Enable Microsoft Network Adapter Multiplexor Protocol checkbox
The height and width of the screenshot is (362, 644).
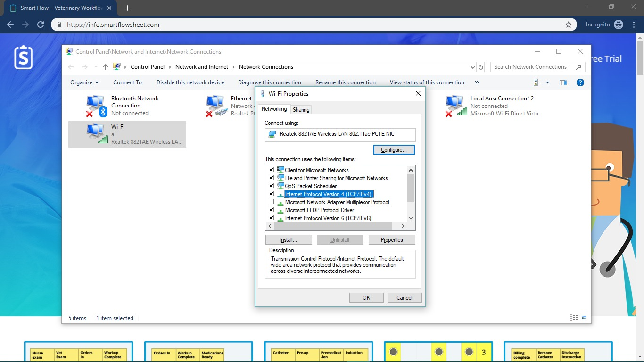click(x=271, y=202)
